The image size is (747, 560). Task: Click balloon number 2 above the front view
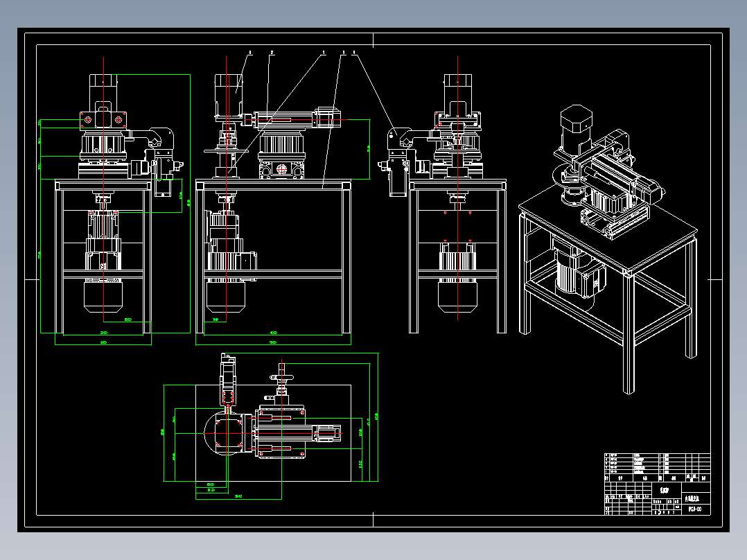(272, 53)
